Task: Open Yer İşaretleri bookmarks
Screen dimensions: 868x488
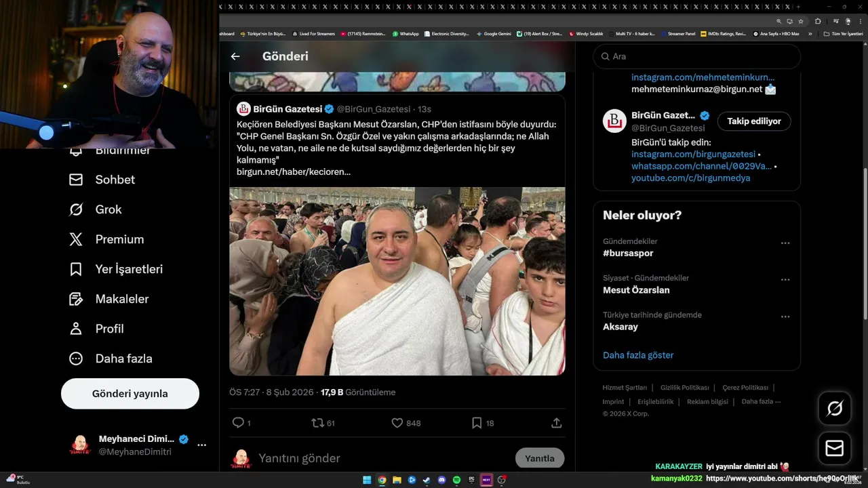Action: [116, 269]
